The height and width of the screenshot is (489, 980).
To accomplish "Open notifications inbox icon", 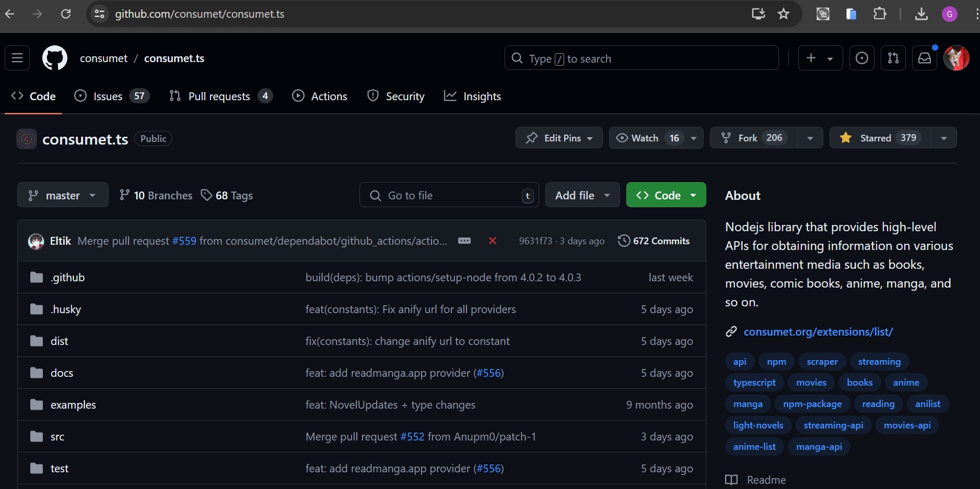I will coord(925,58).
